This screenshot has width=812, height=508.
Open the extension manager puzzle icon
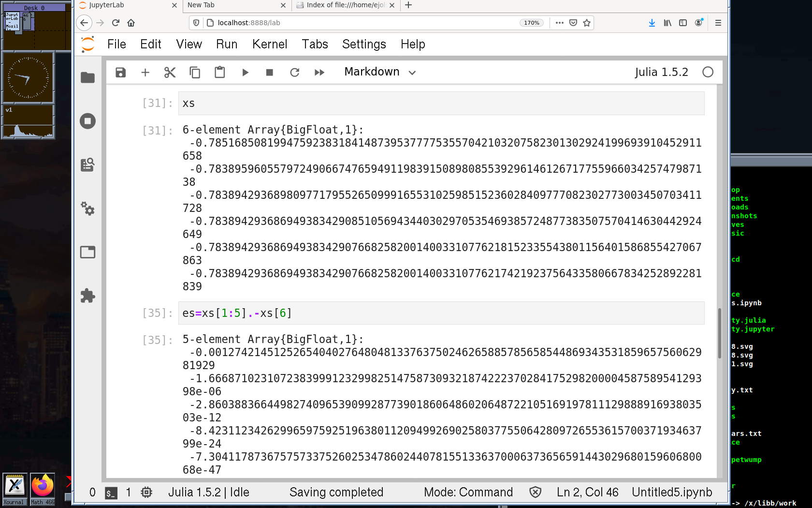(x=87, y=296)
